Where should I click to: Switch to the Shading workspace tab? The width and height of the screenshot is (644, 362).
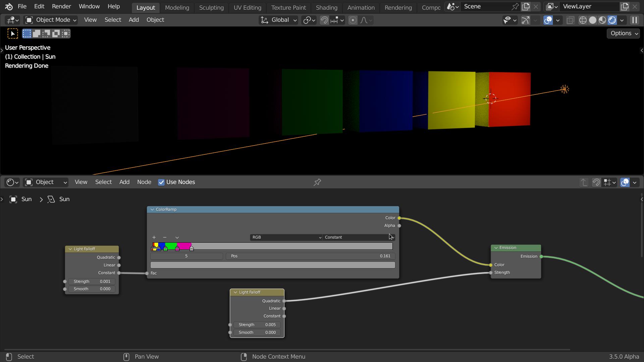326,7
